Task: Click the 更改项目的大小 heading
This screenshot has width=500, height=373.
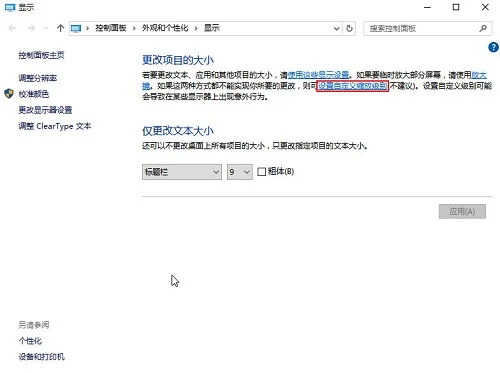Action: tap(178, 60)
